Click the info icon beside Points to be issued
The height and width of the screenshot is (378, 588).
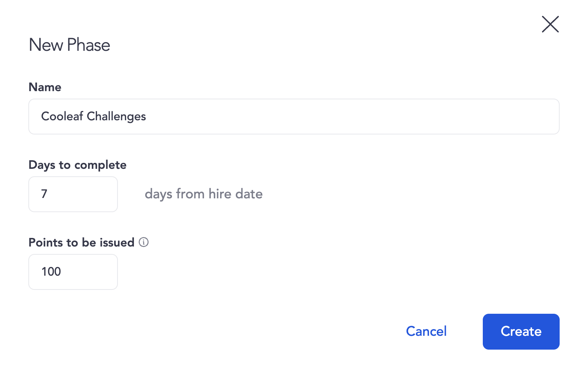[144, 242]
